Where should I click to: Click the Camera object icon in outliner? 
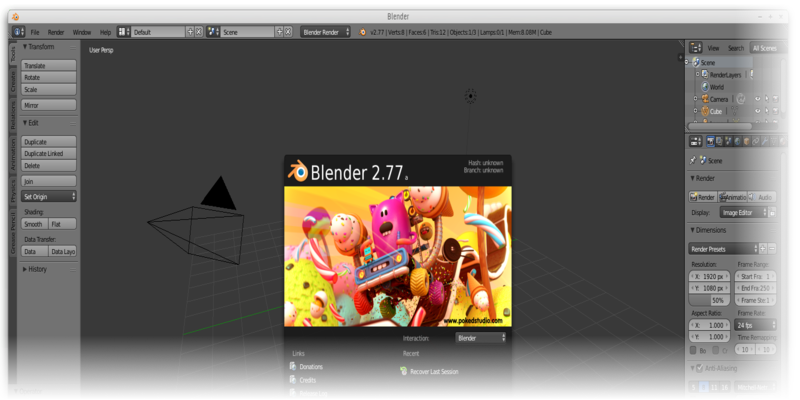pyautogui.click(x=705, y=99)
